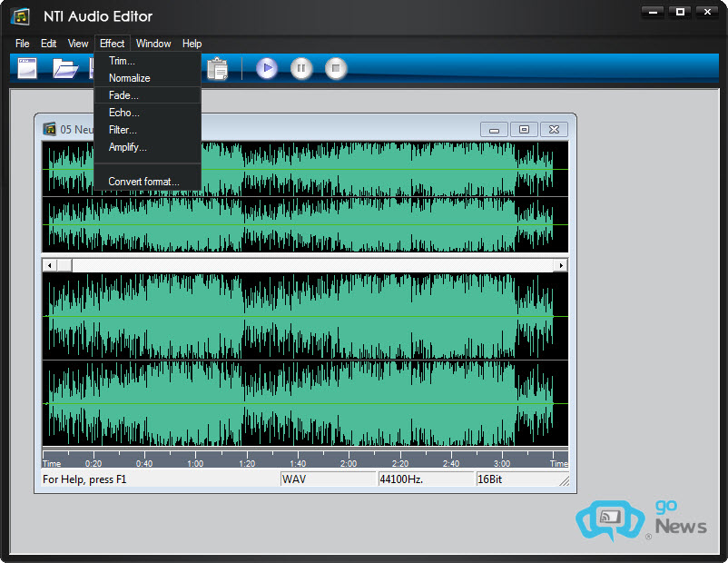Choose Convert format... from the Effect menu
Screen dimensions: 728x563
click(x=148, y=182)
